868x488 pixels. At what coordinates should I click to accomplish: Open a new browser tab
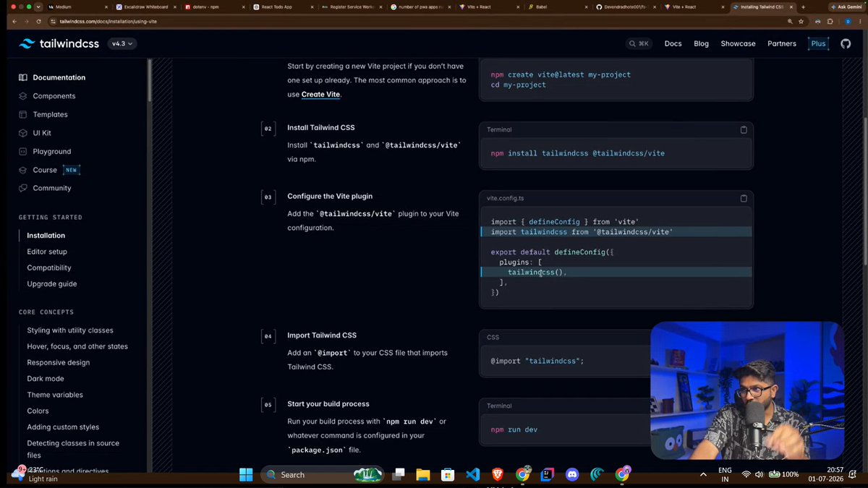click(x=803, y=7)
